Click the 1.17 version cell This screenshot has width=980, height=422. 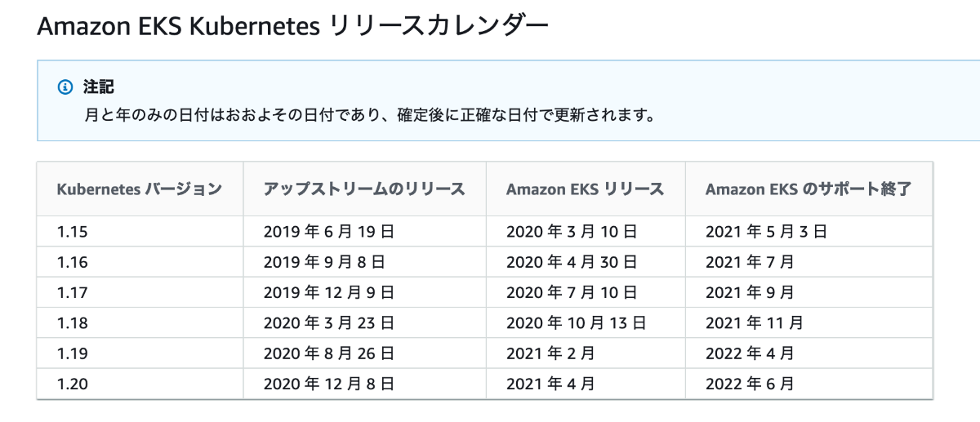(73, 292)
